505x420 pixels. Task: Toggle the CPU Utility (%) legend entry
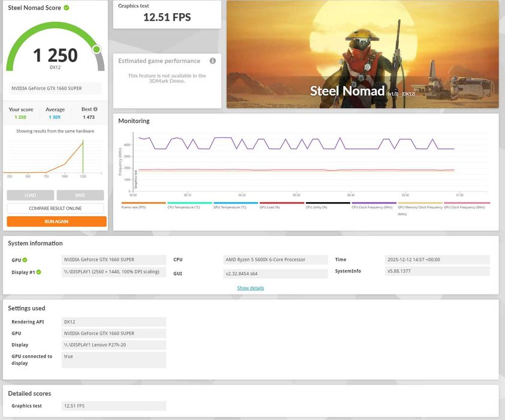pos(328,205)
